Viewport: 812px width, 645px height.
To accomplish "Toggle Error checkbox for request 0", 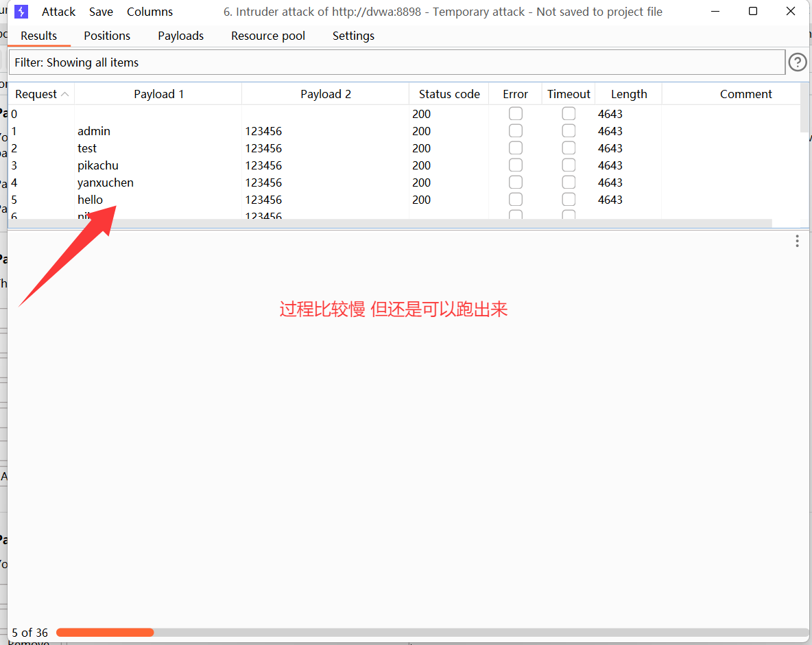I will (515, 113).
